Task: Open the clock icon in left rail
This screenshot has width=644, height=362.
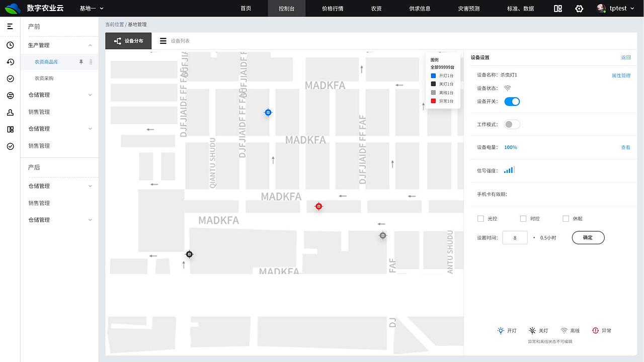Action: (10, 45)
